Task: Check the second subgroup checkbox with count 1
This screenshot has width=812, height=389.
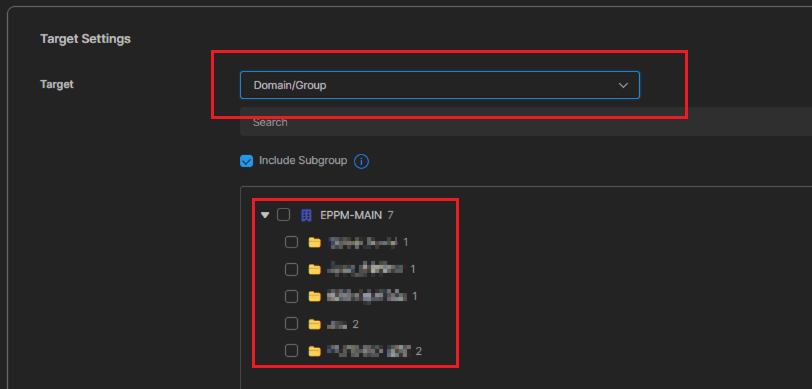Action: (292, 269)
